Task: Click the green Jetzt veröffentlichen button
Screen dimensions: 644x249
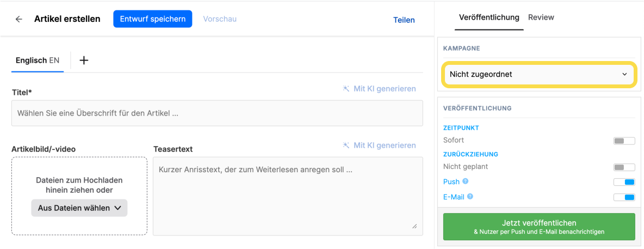Action: point(539,227)
